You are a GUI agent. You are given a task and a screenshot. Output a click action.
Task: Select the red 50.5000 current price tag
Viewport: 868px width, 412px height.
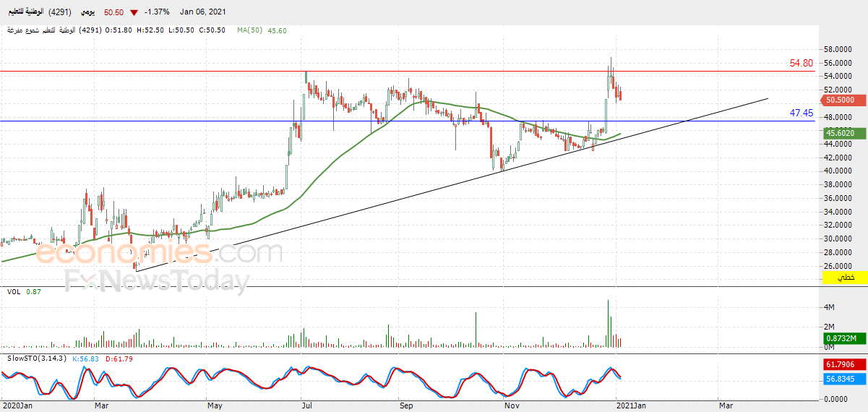pyautogui.click(x=845, y=100)
